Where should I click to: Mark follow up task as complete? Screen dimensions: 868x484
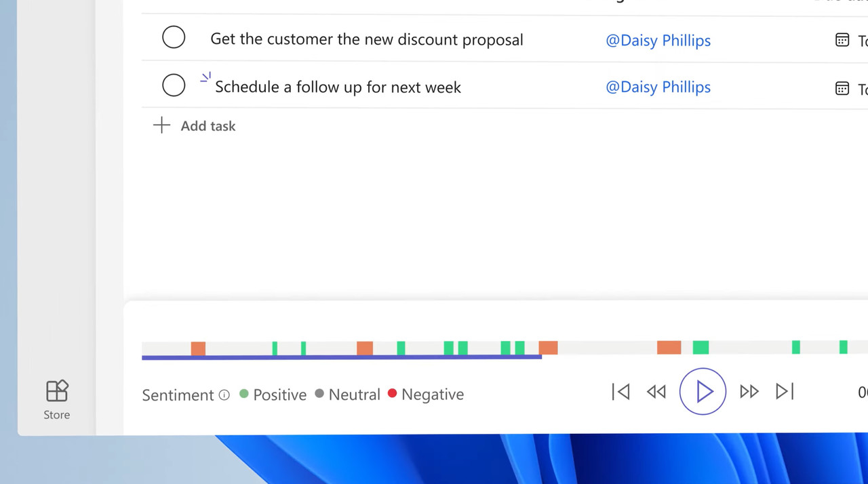click(x=174, y=85)
